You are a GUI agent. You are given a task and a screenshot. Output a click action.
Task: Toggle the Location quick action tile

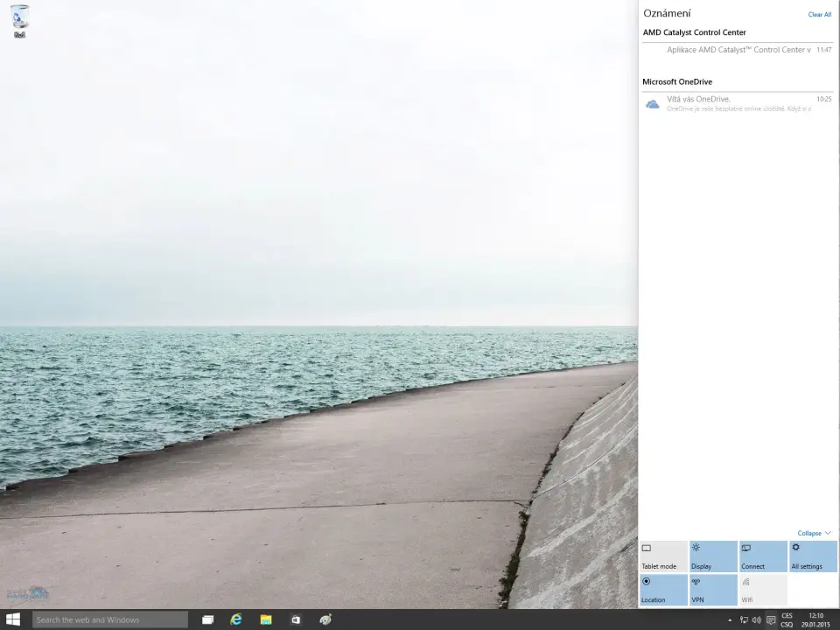click(663, 590)
